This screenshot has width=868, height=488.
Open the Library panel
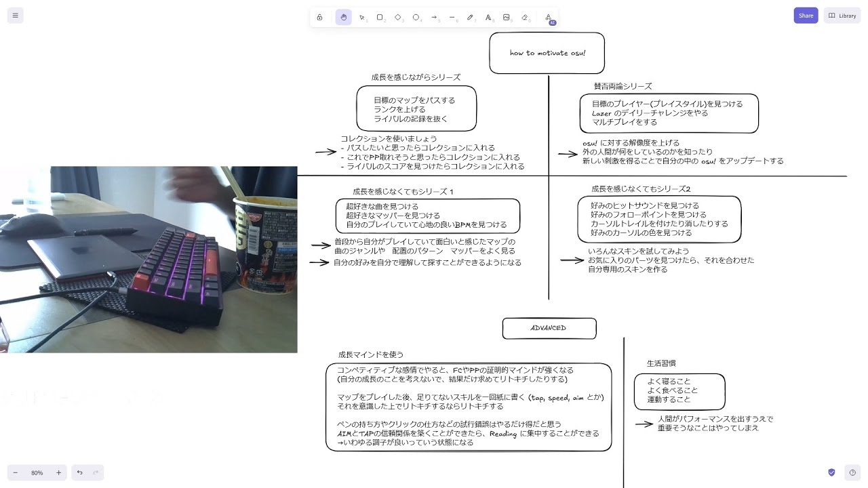coord(841,15)
